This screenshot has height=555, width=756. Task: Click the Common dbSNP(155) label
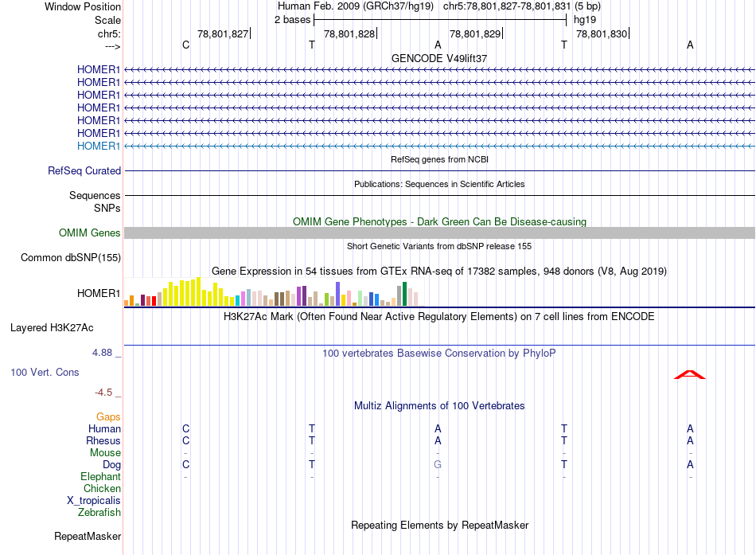point(71,258)
